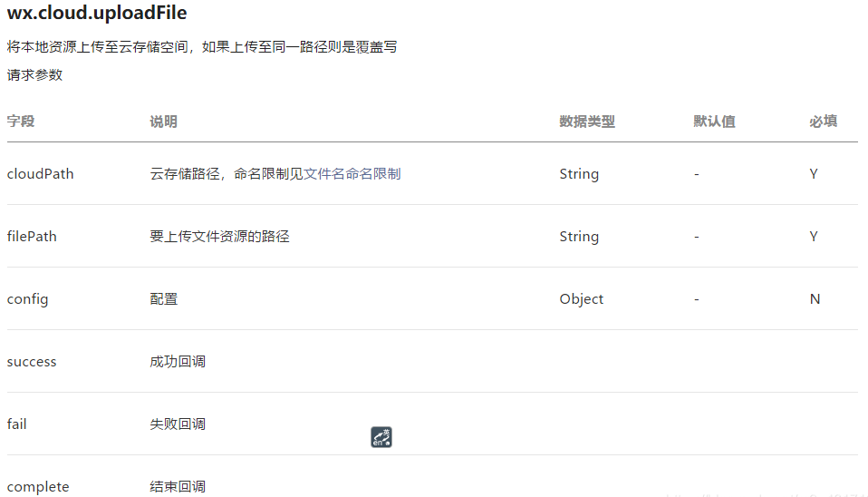Click the 数据类型 column header
The image size is (868, 497).
587,122
